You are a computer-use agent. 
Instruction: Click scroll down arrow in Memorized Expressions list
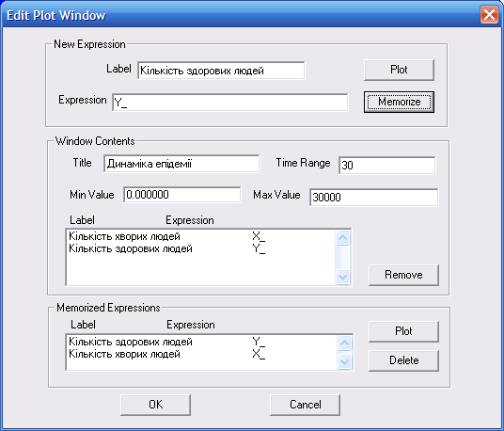pyautogui.click(x=344, y=362)
